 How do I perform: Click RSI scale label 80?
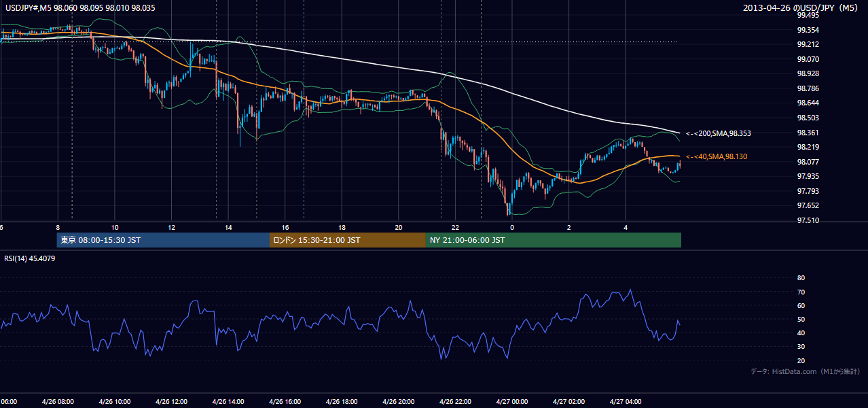coord(801,278)
